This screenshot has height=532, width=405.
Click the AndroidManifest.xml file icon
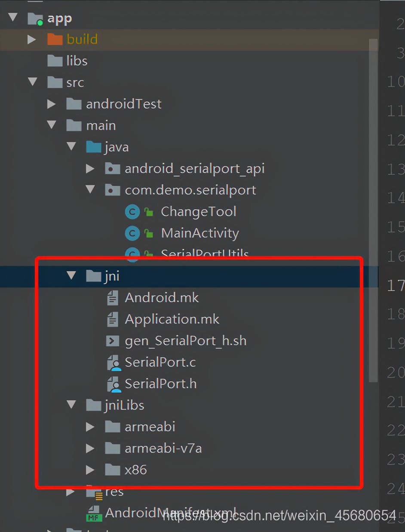(94, 514)
